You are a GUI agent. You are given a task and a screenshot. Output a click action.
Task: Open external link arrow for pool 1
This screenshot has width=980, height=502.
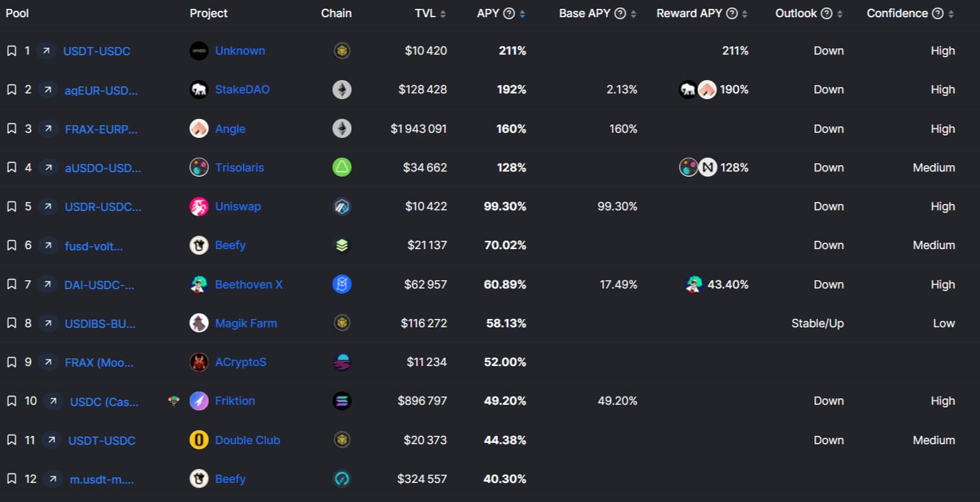46,51
